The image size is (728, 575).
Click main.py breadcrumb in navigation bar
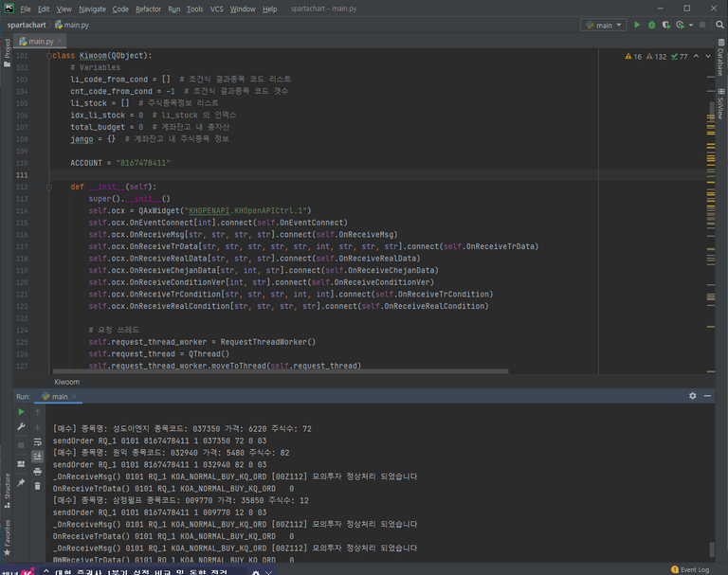pyautogui.click(x=72, y=25)
